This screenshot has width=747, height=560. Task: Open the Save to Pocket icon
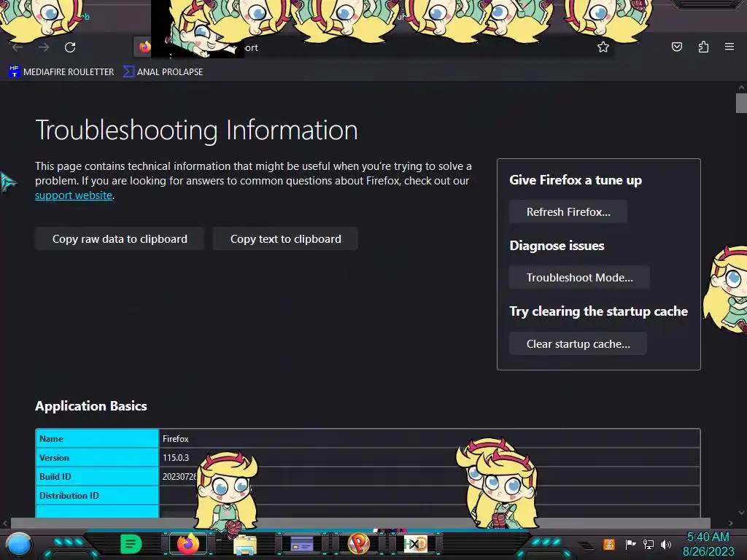[676, 47]
